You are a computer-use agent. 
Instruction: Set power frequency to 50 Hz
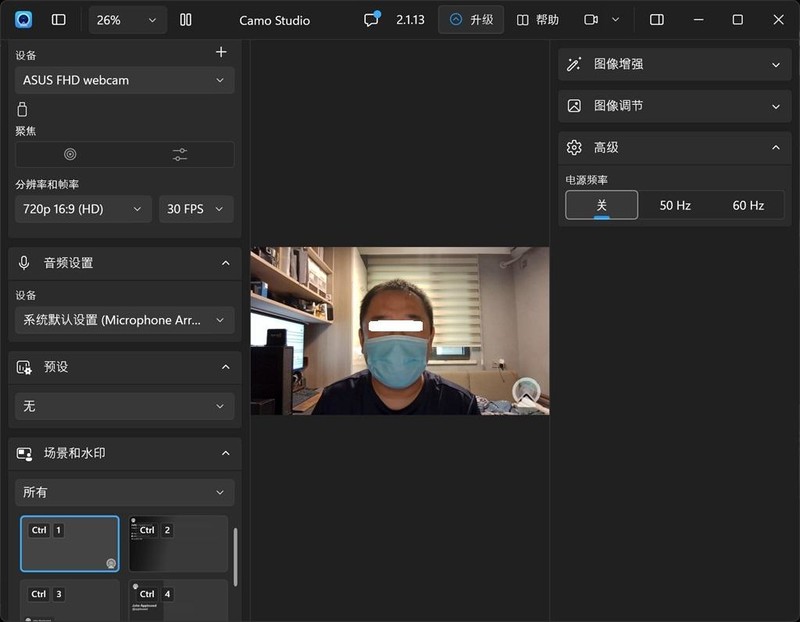click(675, 205)
